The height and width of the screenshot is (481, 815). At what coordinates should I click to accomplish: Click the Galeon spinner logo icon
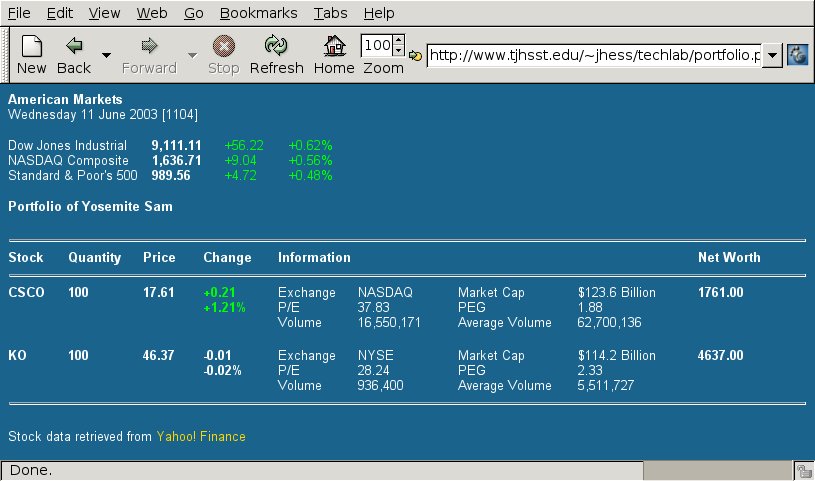coord(798,55)
